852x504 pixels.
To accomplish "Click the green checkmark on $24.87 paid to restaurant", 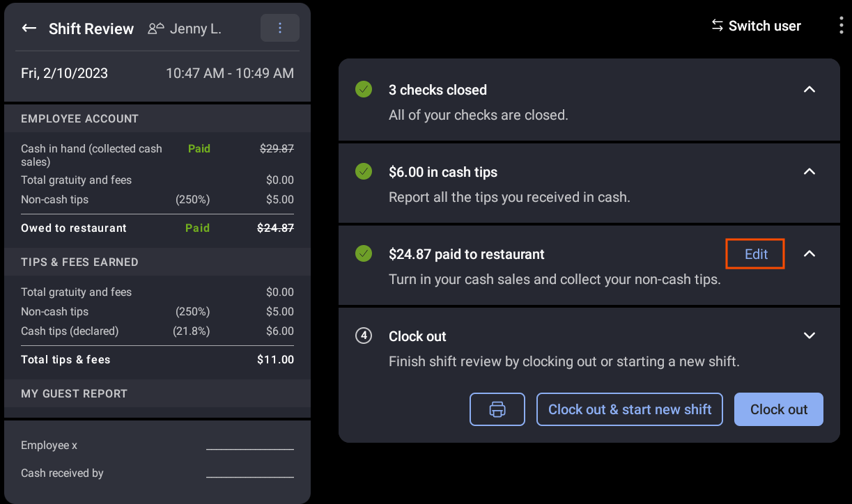I will point(363,253).
